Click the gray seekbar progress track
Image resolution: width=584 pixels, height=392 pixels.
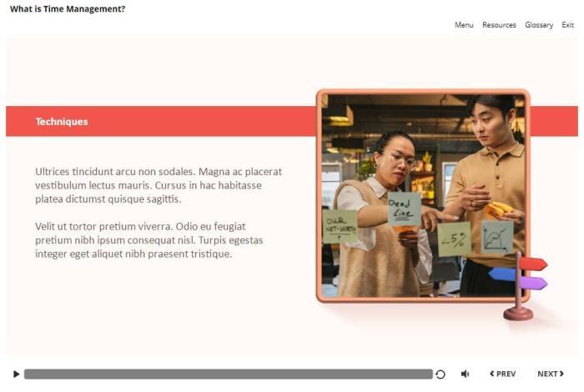[227, 374]
